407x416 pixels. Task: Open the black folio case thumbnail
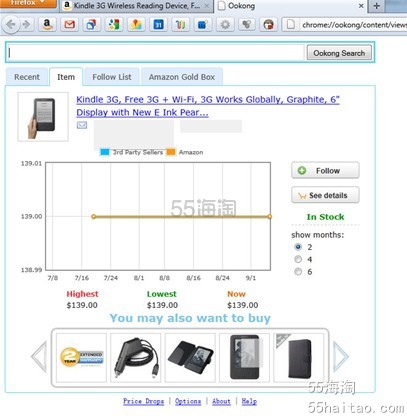pyautogui.click(x=299, y=357)
